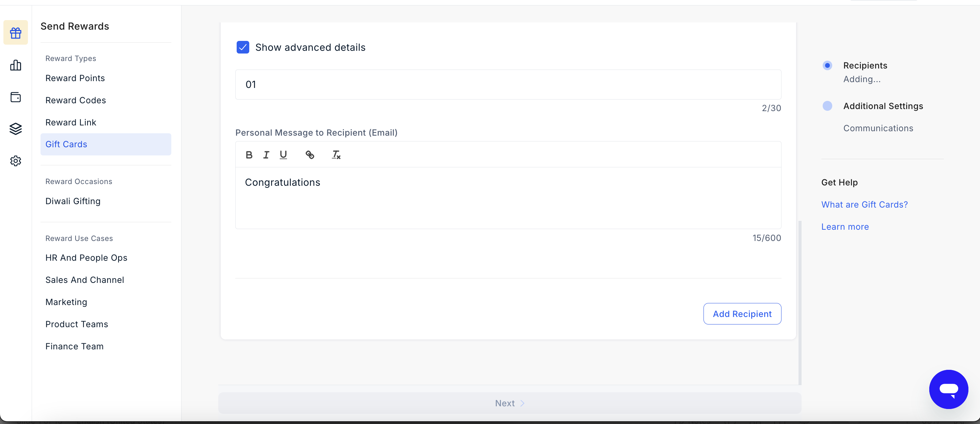
Task: Click the Send Rewards heading
Action: [75, 26]
